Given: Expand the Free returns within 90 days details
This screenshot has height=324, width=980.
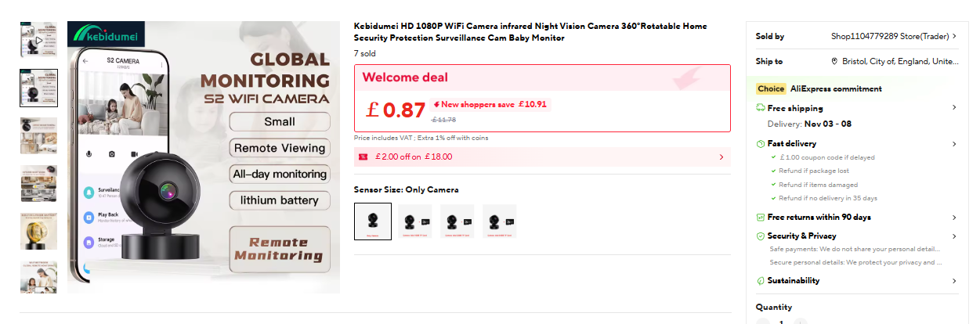Looking at the screenshot, I should coord(953,218).
